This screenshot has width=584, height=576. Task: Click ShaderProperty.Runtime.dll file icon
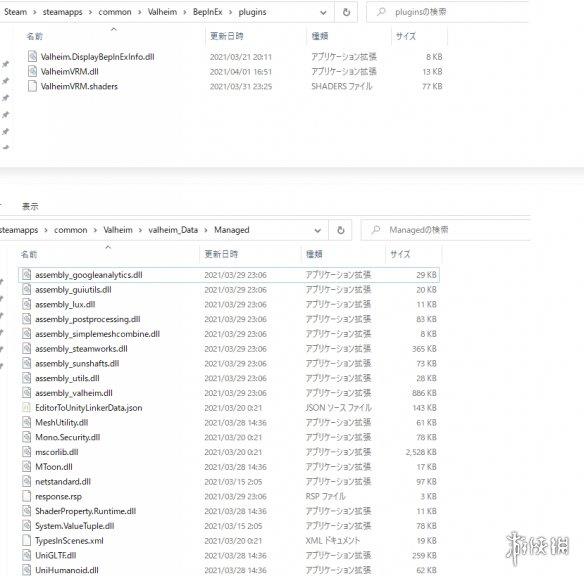click(26, 511)
